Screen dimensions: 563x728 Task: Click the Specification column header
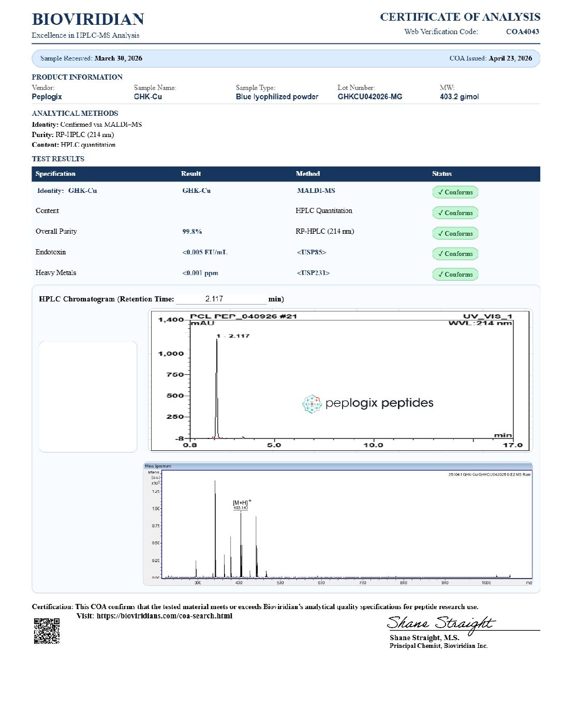point(55,174)
